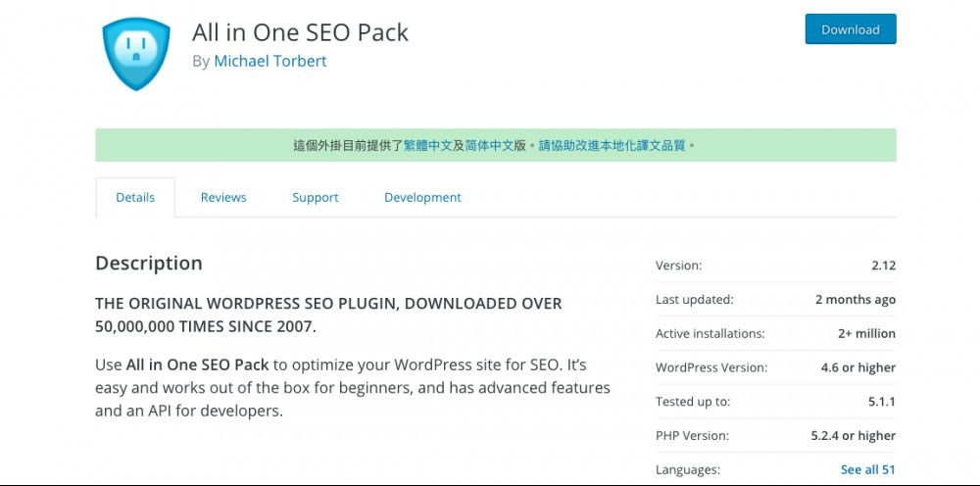
Task: Click bold All in One SEO Pack text in description
Action: pyautogui.click(x=198, y=364)
